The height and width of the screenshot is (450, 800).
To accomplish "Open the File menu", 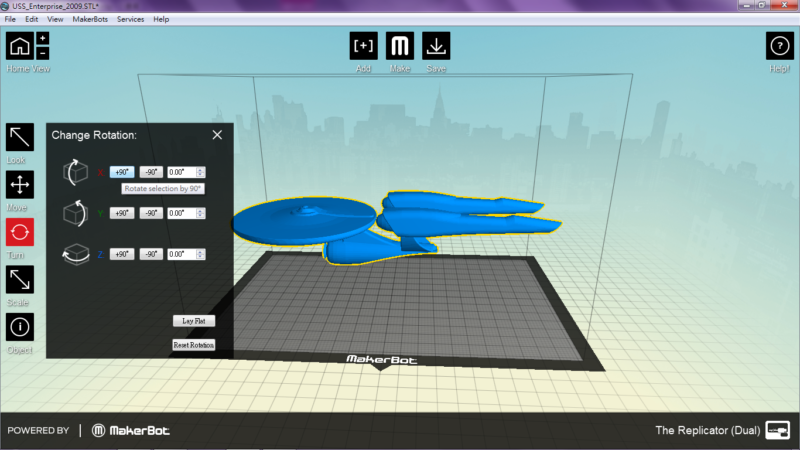I will click(x=10, y=19).
